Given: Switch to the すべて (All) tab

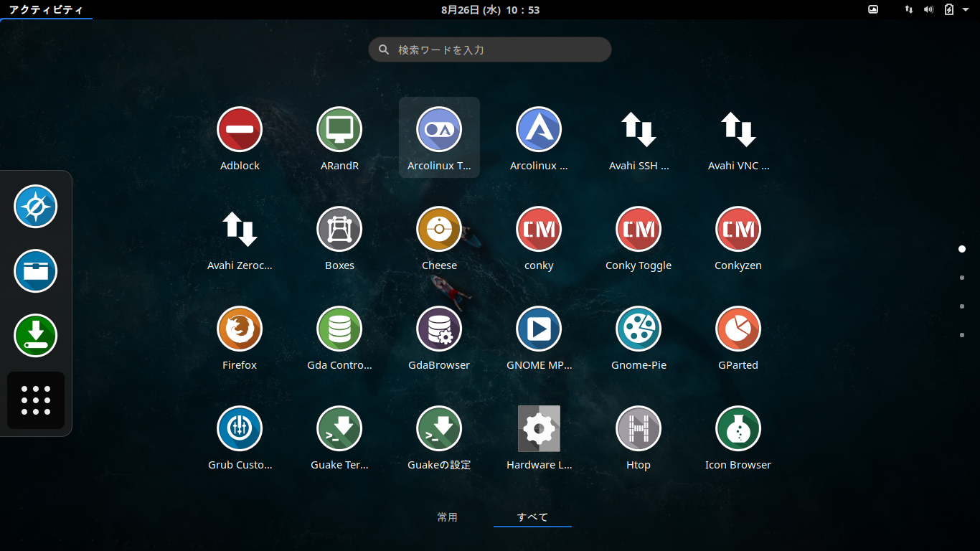Looking at the screenshot, I should pyautogui.click(x=532, y=517).
